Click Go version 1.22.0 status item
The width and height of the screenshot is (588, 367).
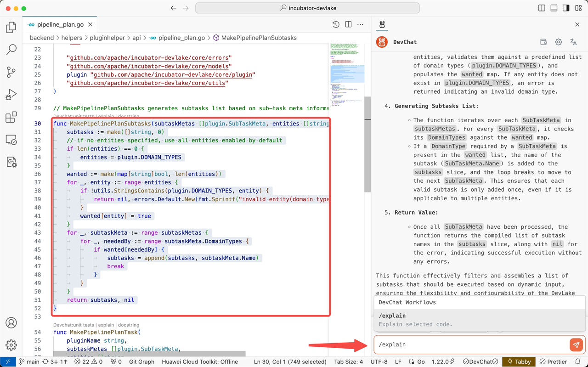[444, 361]
